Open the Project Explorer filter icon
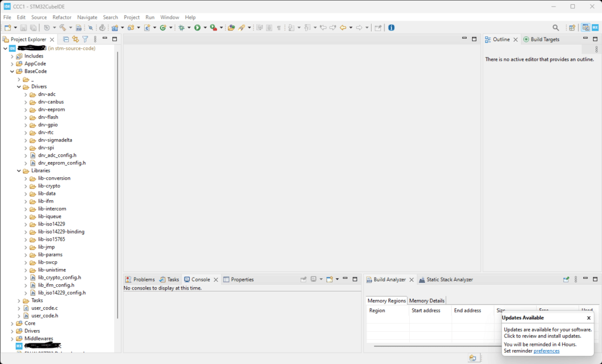This screenshot has width=602, height=364. pyautogui.click(x=85, y=39)
